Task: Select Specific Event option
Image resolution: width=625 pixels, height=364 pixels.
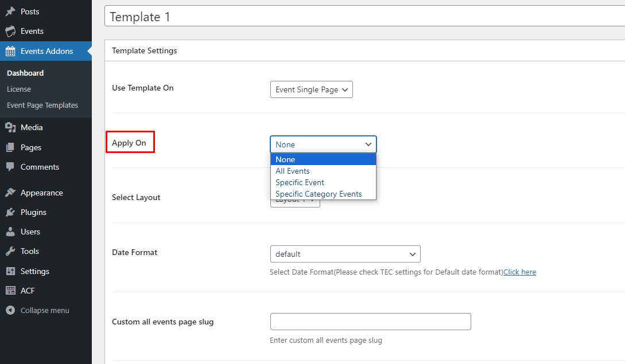Action: click(x=300, y=182)
